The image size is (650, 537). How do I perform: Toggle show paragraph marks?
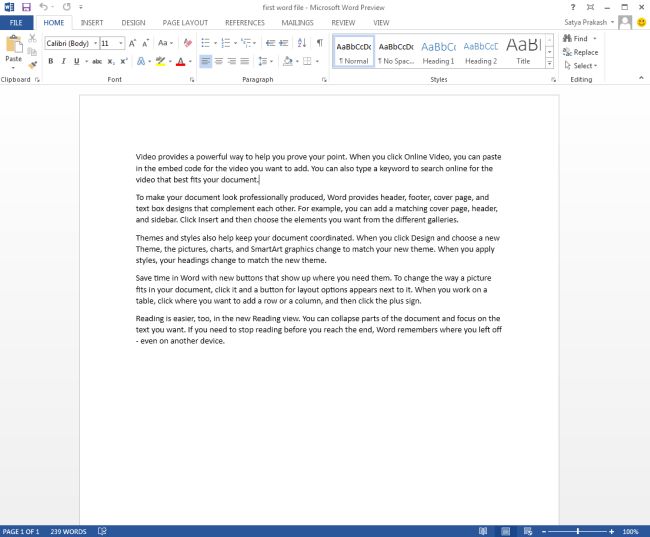[x=320, y=43]
